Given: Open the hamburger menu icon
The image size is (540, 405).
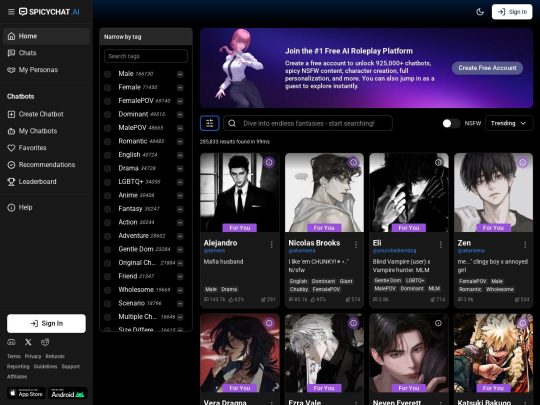Looking at the screenshot, I should pos(11,12).
